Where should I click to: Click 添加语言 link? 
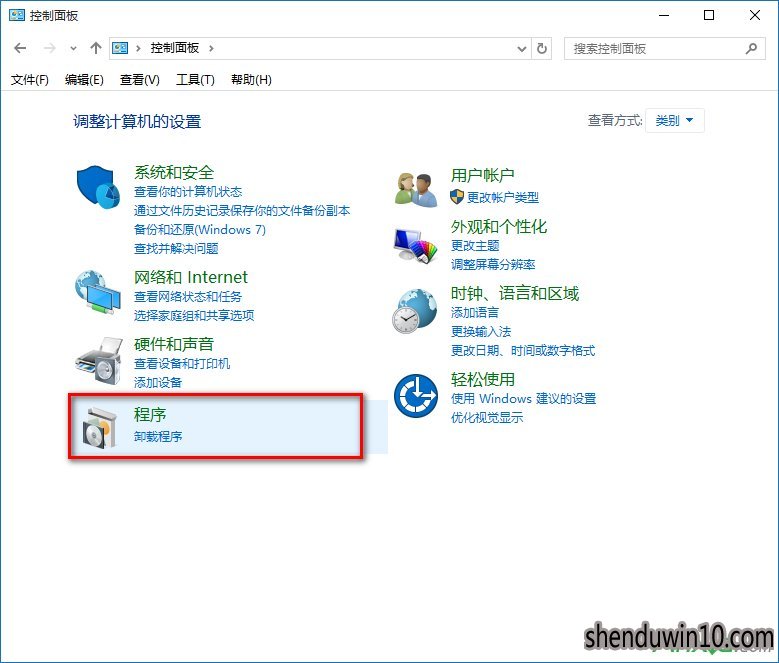pos(474,313)
